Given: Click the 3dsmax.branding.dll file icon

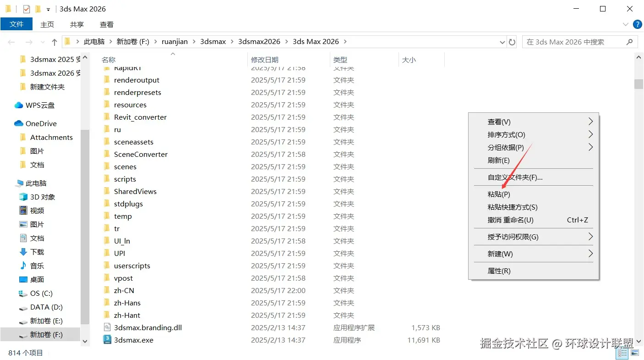Looking at the screenshot, I should click(x=107, y=327).
